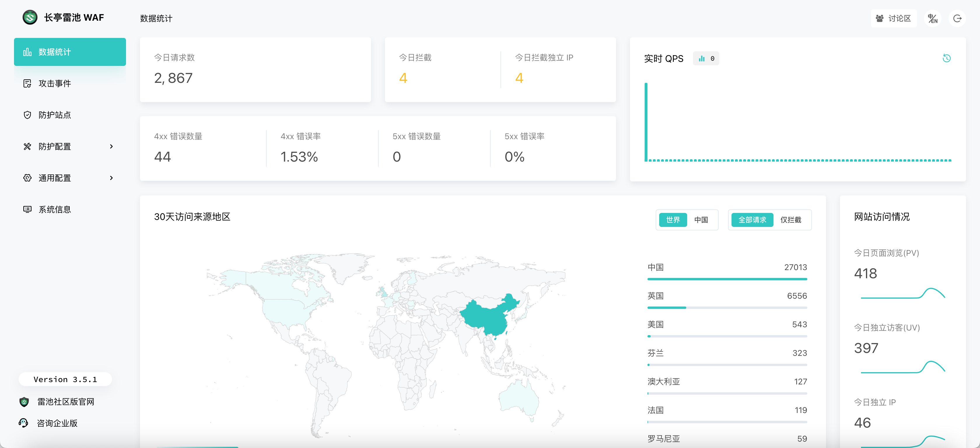The width and height of the screenshot is (980, 448).
Task: Click the QPS bar chart badge
Action: (706, 59)
